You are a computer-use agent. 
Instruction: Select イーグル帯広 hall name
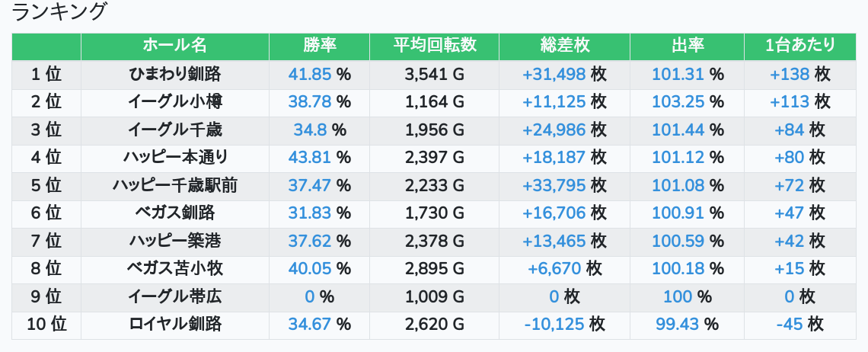(x=175, y=296)
